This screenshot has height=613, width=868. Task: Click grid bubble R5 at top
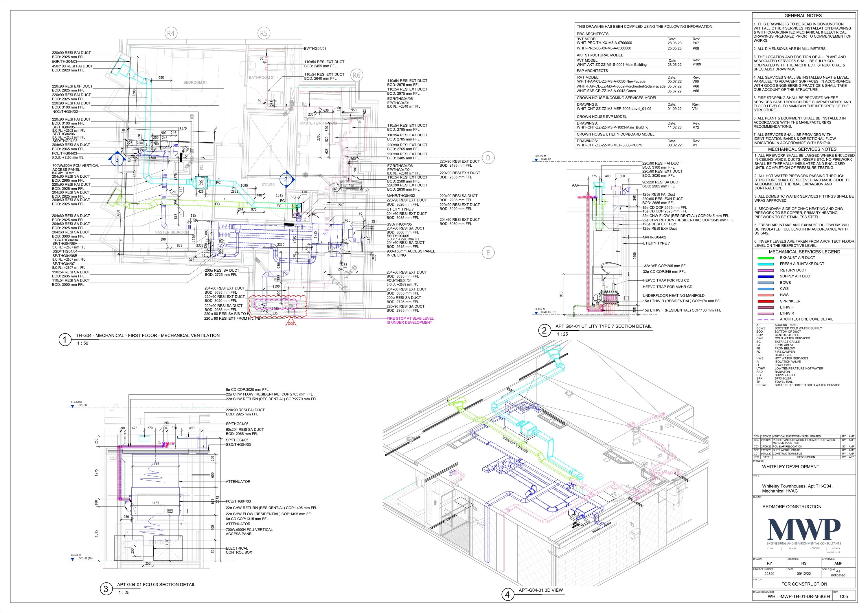[x=264, y=33]
